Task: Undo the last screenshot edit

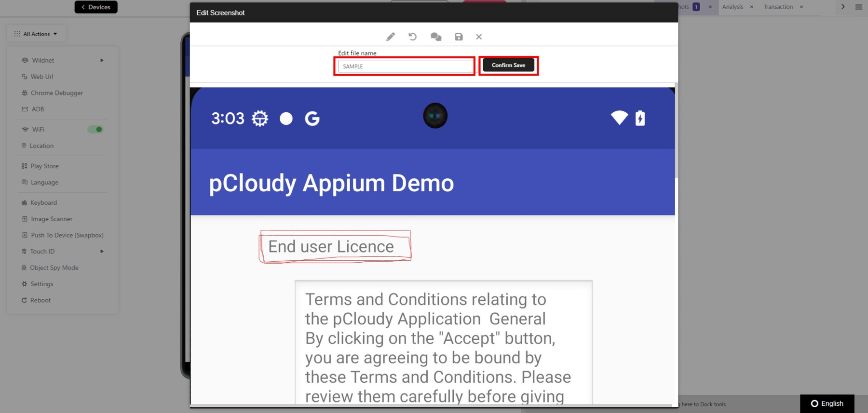Action: pos(413,37)
